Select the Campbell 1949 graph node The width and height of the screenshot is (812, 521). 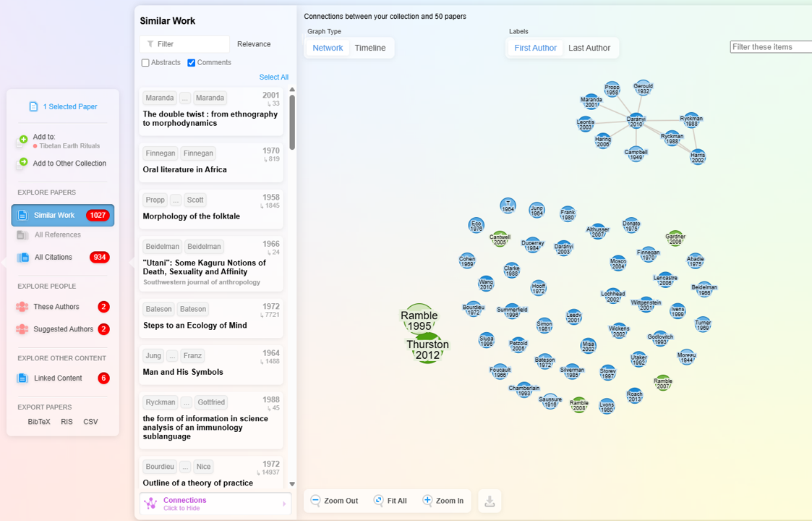[636, 154]
